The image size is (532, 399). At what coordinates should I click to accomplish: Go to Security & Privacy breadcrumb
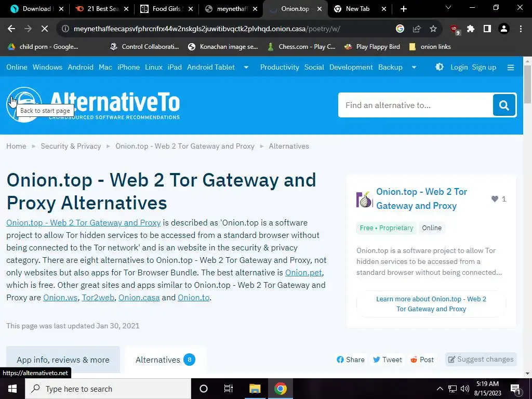[x=71, y=146]
